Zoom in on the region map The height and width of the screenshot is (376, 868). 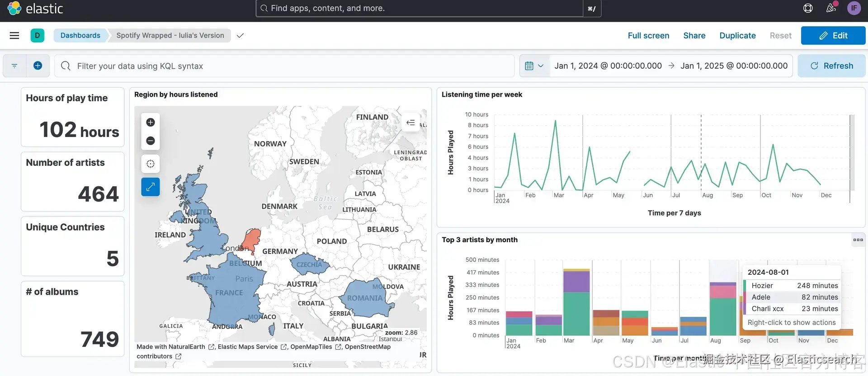tap(151, 122)
